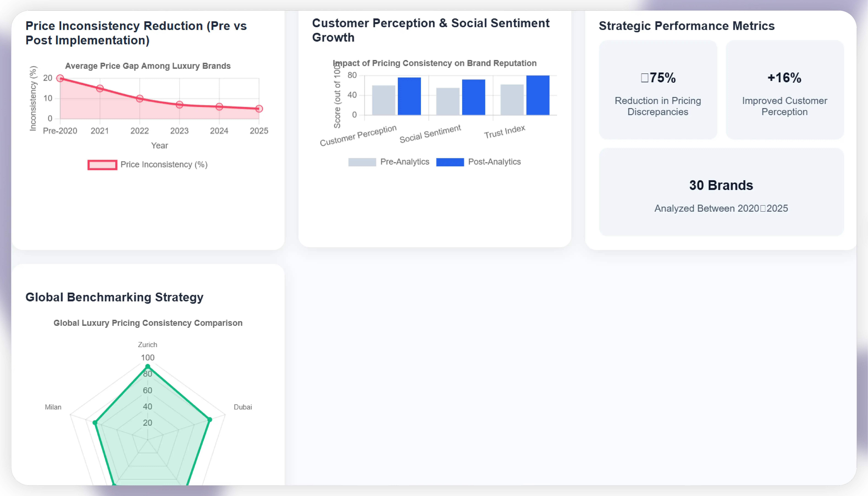Select the Dubai data point on radar chart
The image size is (868, 496).
point(210,420)
